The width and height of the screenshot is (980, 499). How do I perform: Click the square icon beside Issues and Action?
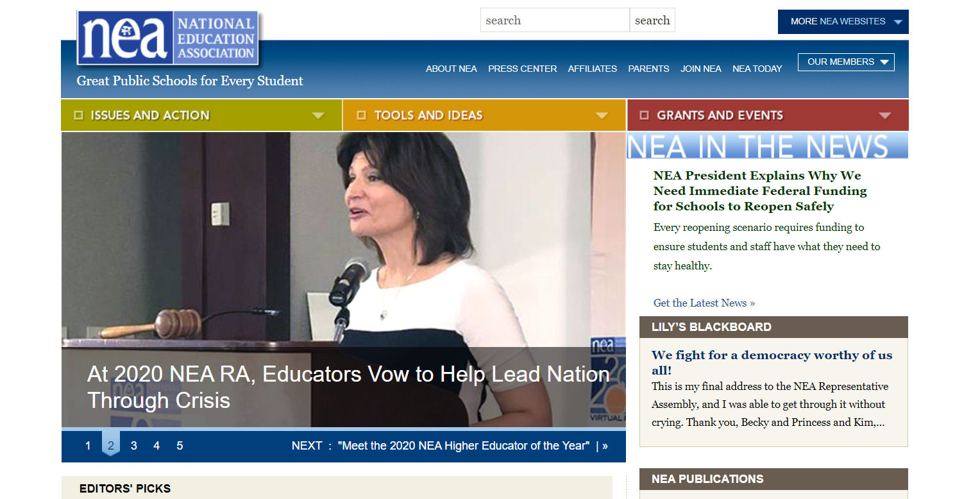[79, 115]
